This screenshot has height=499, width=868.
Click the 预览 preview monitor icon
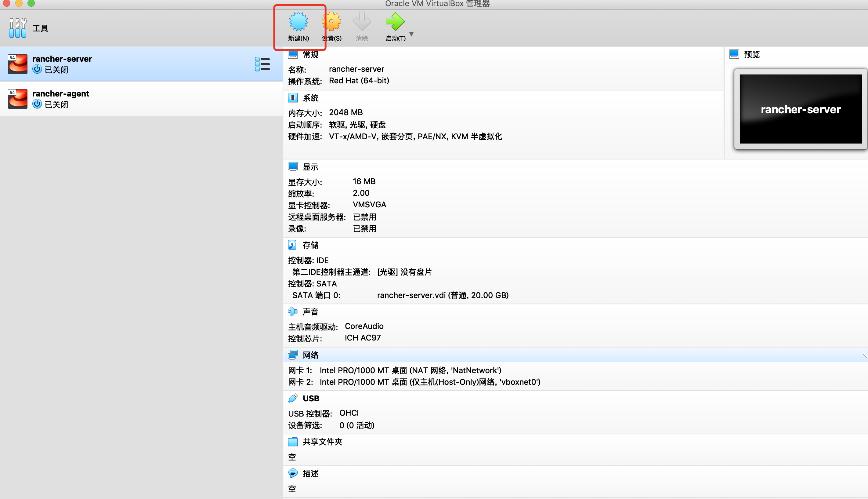[x=734, y=54]
